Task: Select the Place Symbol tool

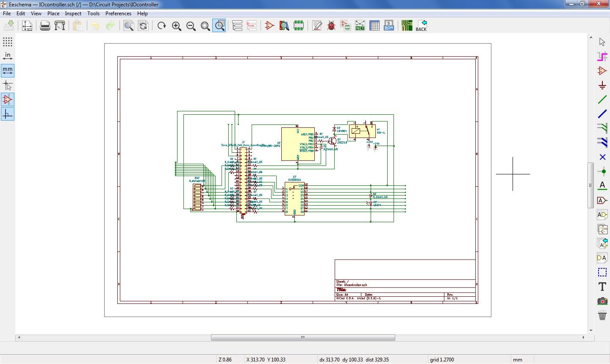Action: [602, 71]
